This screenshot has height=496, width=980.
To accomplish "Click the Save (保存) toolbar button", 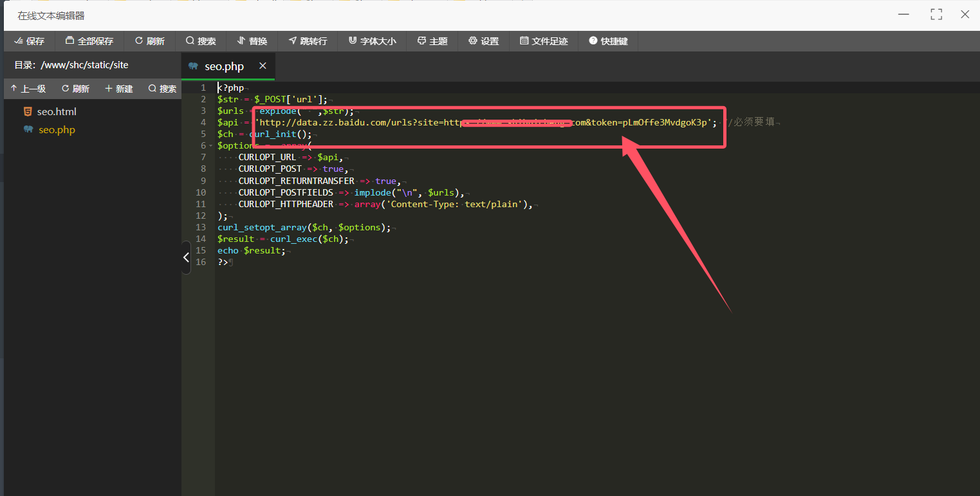I will click(x=29, y=41).
